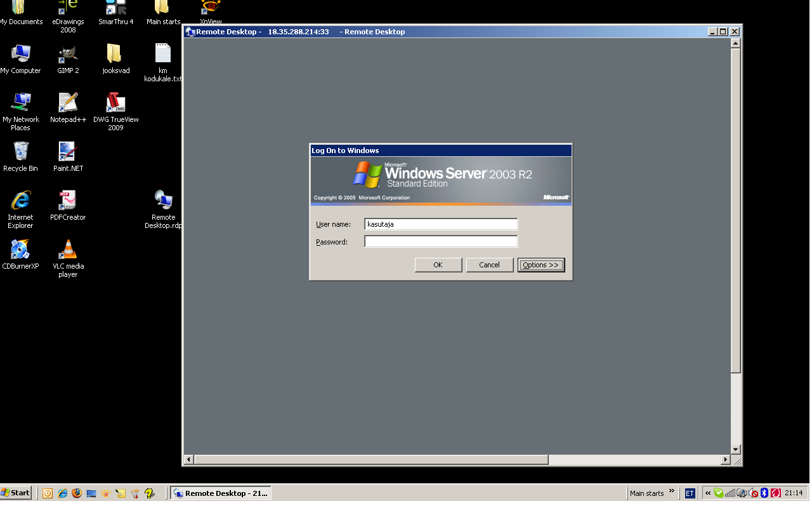The height and width of the screenshot is (508, 812).
Task: Select the Main starts folder on desktop
Action: click(163, 13)
